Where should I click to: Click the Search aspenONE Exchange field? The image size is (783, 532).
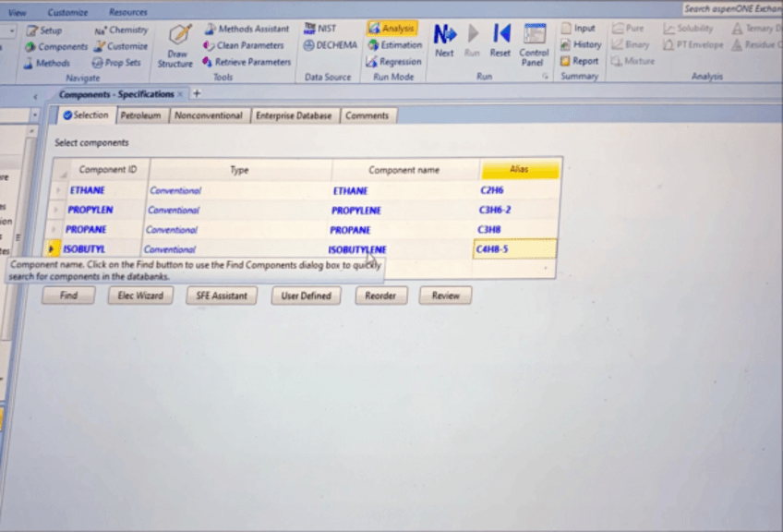point(732,9)
